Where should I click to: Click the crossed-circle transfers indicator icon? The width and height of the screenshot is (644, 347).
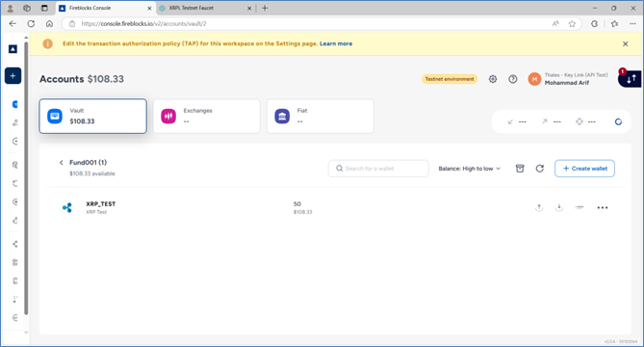[x=580, y=121]
